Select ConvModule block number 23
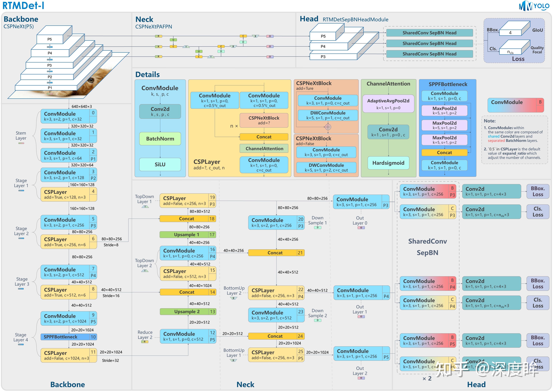 click(x=276, y=315)
